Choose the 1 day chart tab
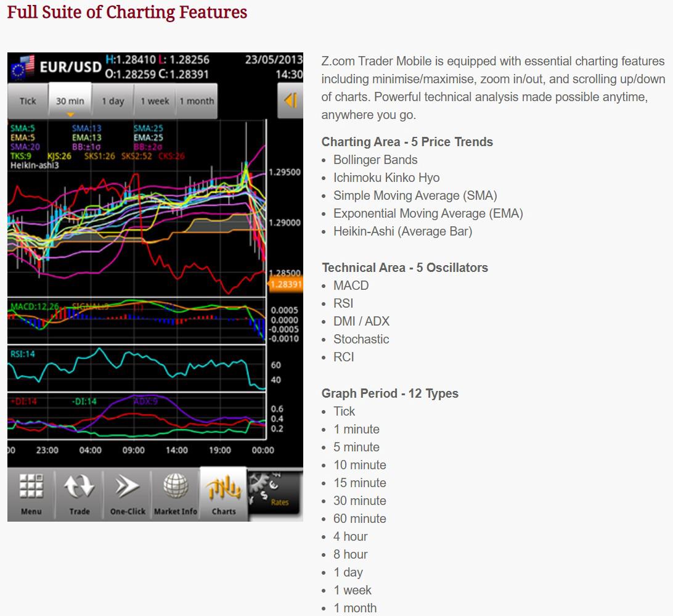The width and height of the screenshot is (673, 616). pyautogui.click(x=113, y=101)
